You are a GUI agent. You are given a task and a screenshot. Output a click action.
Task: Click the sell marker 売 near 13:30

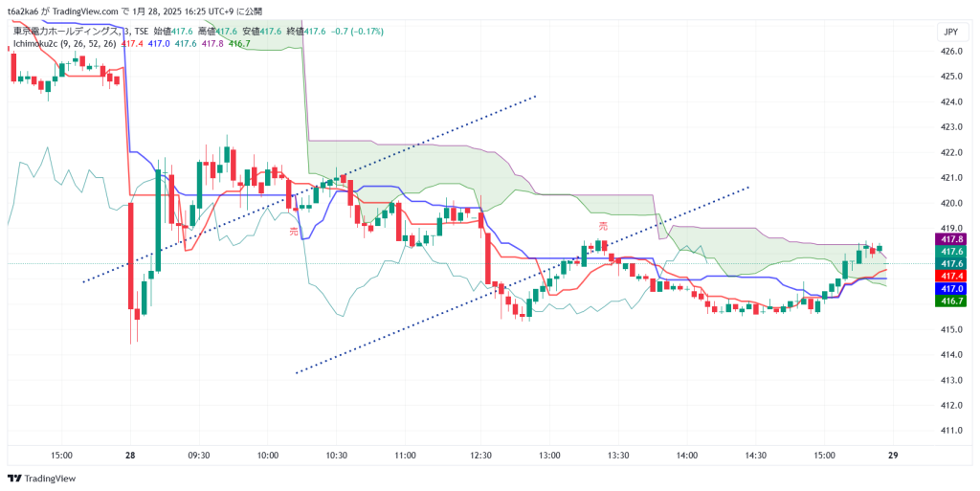click(x=603, y=226)
